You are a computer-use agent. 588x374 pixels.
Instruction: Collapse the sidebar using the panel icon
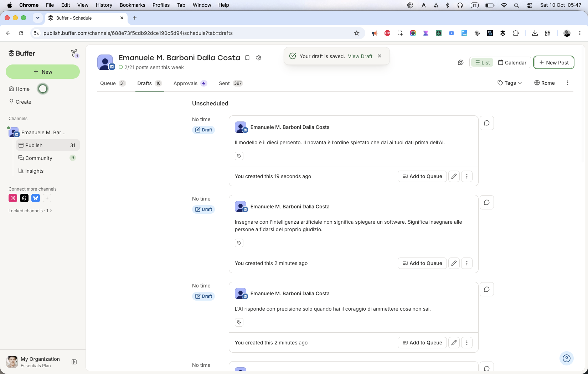(x=74, y=362)
